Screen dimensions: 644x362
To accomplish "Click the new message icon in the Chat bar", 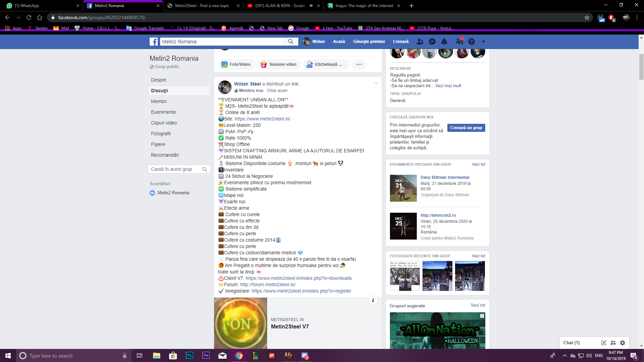I will click(604, 343).
